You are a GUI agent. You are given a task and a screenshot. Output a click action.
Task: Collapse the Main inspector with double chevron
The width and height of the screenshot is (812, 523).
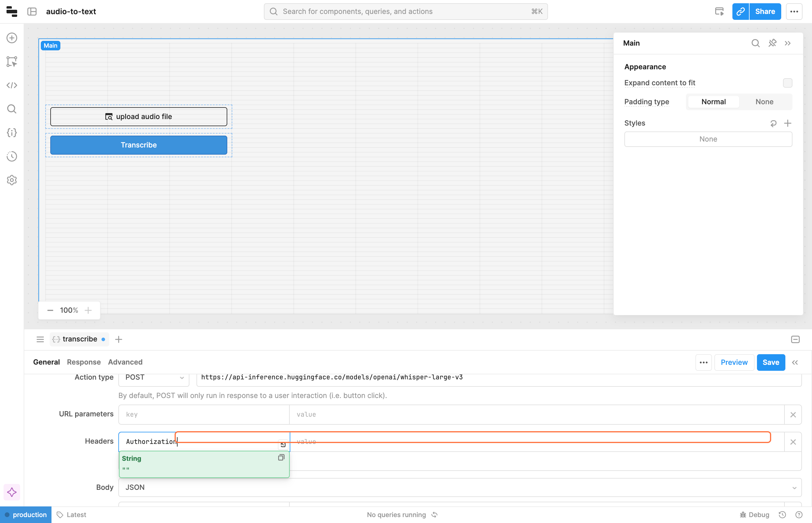(787, 43)
